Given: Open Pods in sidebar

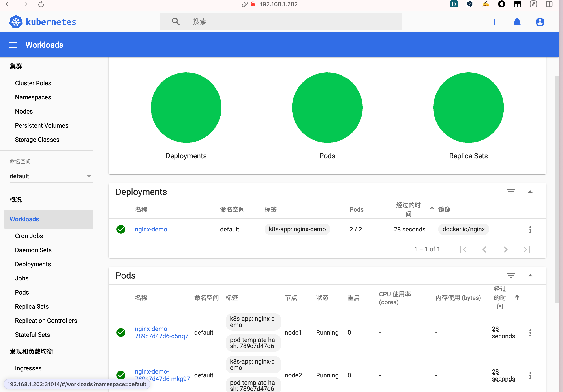Looking at the screenshot, I should tap(22, 292).
